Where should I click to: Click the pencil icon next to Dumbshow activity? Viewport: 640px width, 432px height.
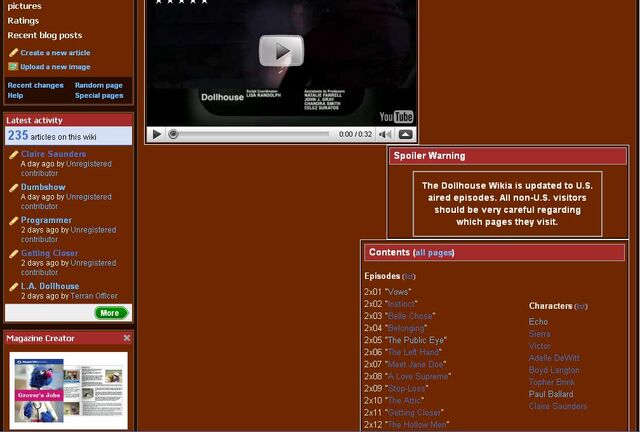pos(13,187)
